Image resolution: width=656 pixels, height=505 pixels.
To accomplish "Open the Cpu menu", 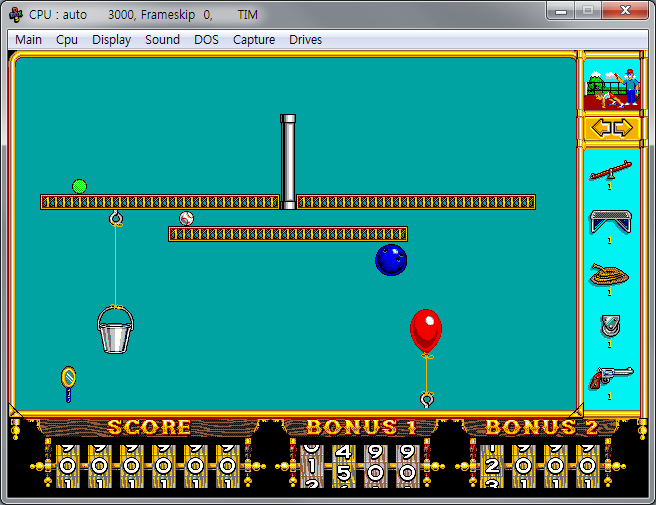I will pyautogui.click(x=67, y=40).
